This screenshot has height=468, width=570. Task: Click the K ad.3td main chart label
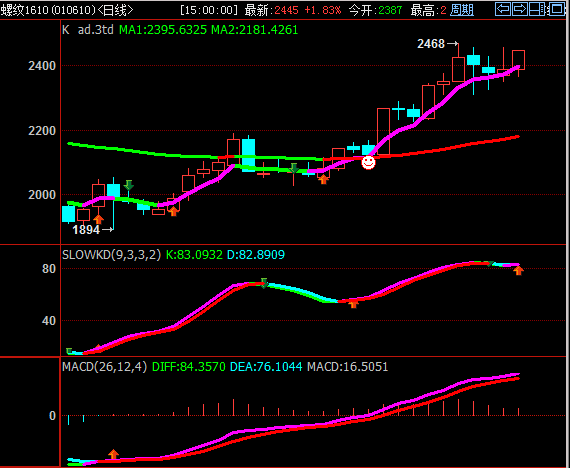[88, 30]
